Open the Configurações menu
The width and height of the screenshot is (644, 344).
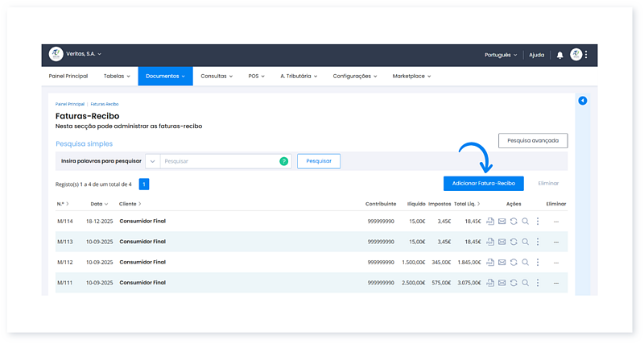pos(354,76)
